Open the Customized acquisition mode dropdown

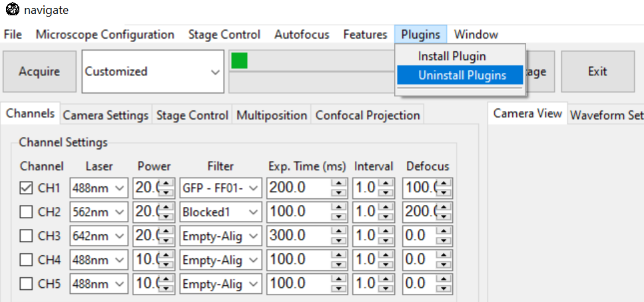point(214,72)
